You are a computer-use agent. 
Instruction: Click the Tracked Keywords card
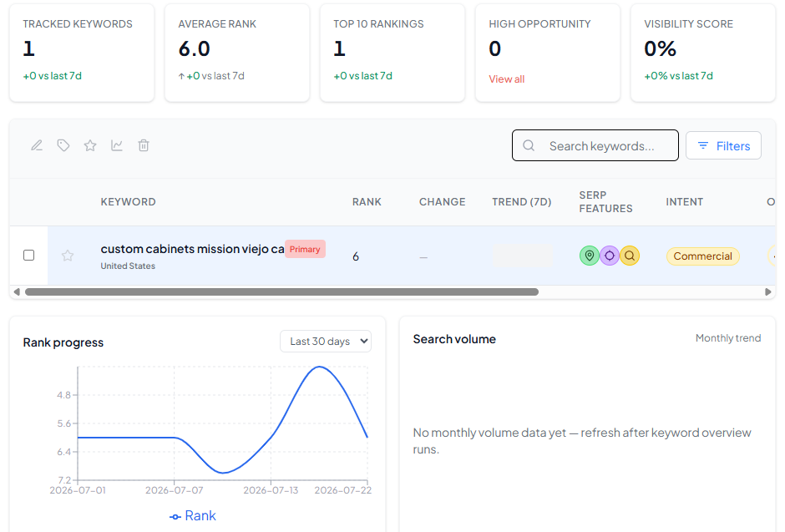coord(82,53)
